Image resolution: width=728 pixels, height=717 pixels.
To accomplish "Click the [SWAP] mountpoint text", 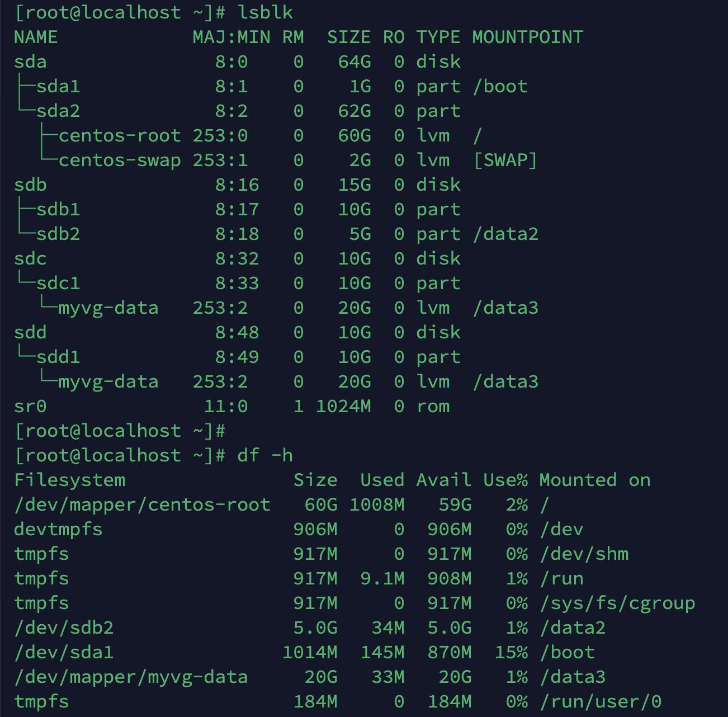I will (505, 160).
